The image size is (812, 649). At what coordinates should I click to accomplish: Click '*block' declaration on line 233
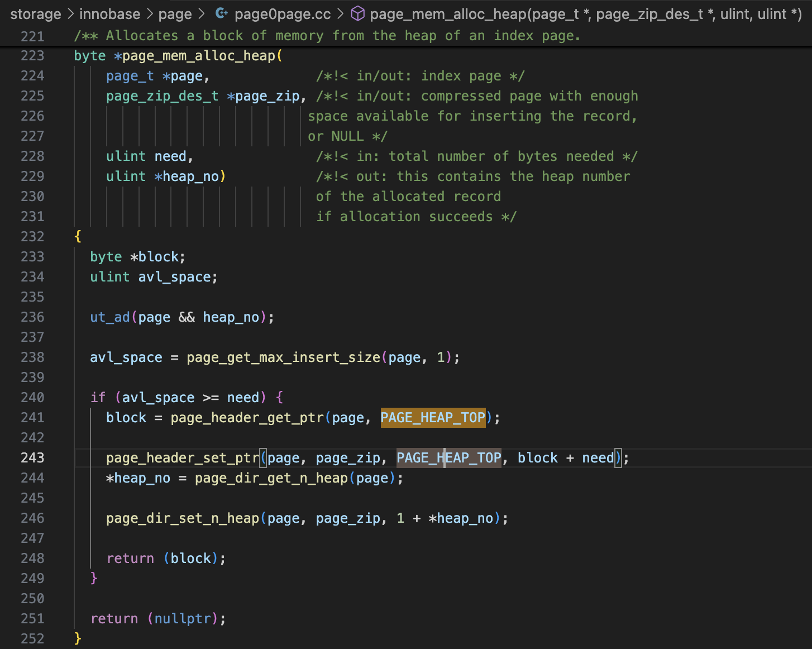(x=155, y=257)
